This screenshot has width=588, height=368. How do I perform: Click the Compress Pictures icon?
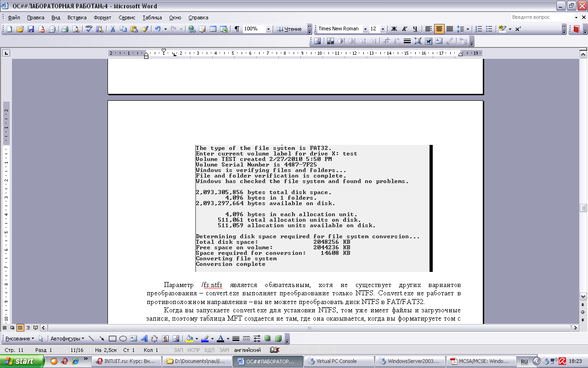pyautogui.click(x=418, y=41)
